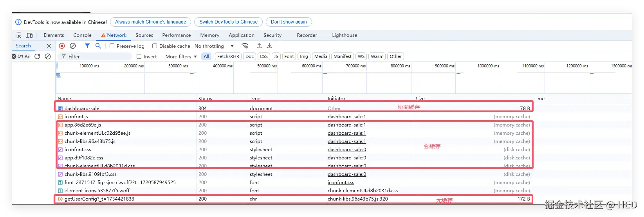Open the Application tab

[x=242, y=35]
